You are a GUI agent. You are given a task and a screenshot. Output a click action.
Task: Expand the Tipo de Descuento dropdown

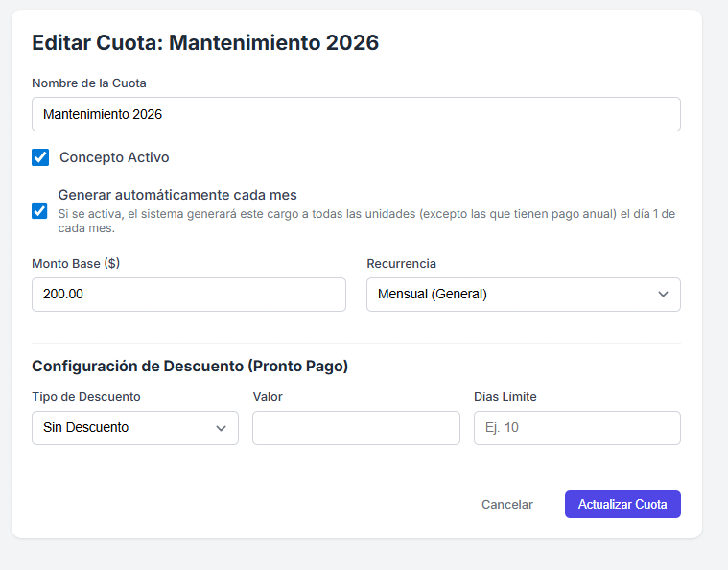(134, 428)
